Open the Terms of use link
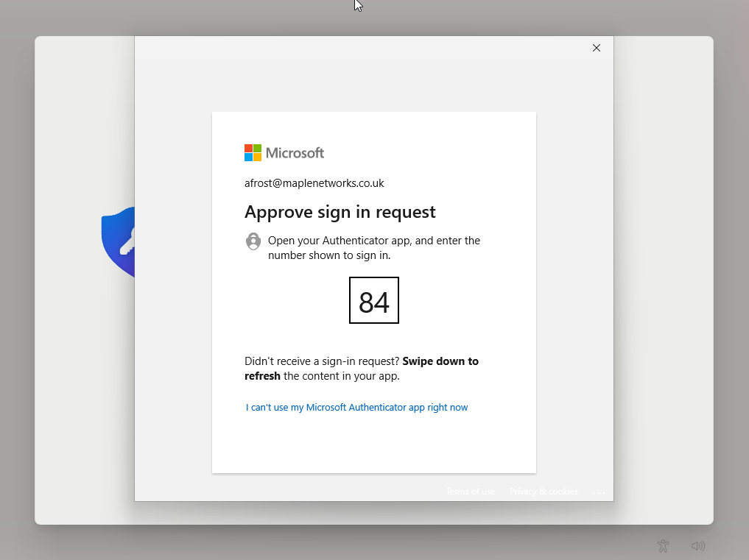This screenshot has width=749, height=560. tap(470, 492)
